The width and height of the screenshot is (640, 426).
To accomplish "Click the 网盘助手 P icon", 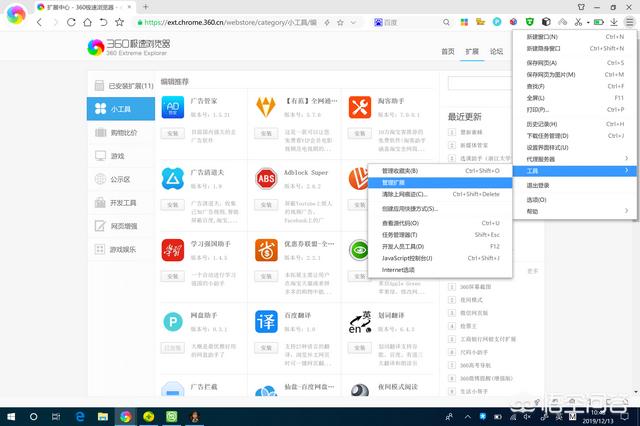I will point(173,322).
